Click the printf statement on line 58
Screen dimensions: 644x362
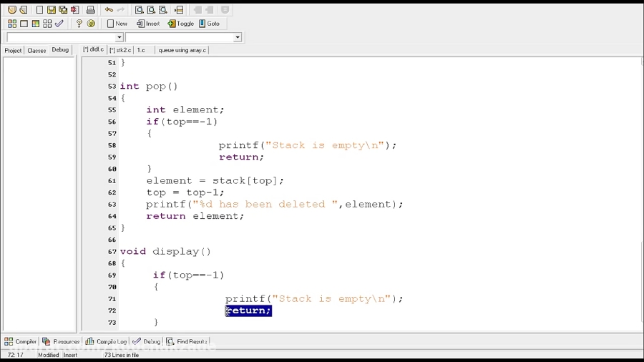[x=308, y=145]
